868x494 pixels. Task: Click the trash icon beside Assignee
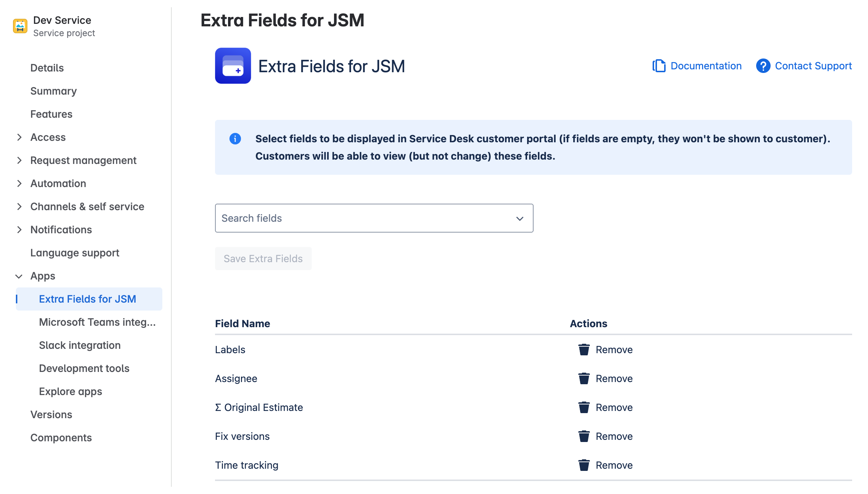click(584, 378)
